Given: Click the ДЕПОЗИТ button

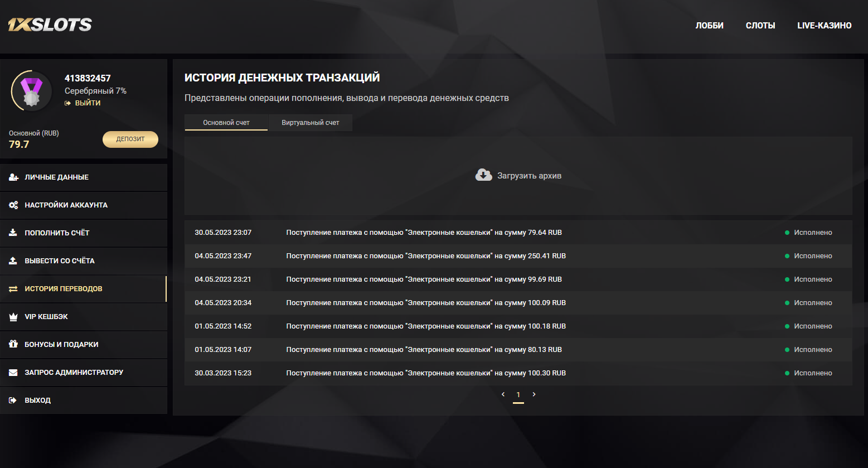Looking at the screenshot, I should pyautogui.click(x=130, y=139).
